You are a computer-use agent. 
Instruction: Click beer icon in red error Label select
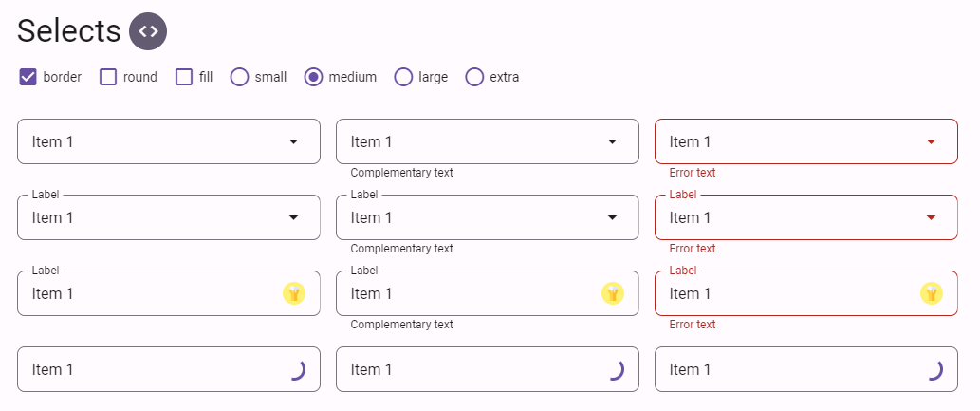click(x=932, y=293)
